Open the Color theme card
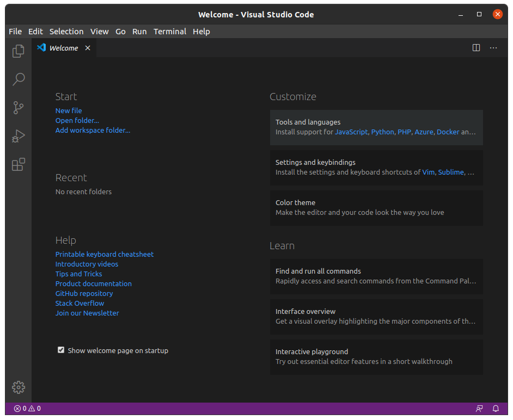The image size is (513, 420). 376,208
